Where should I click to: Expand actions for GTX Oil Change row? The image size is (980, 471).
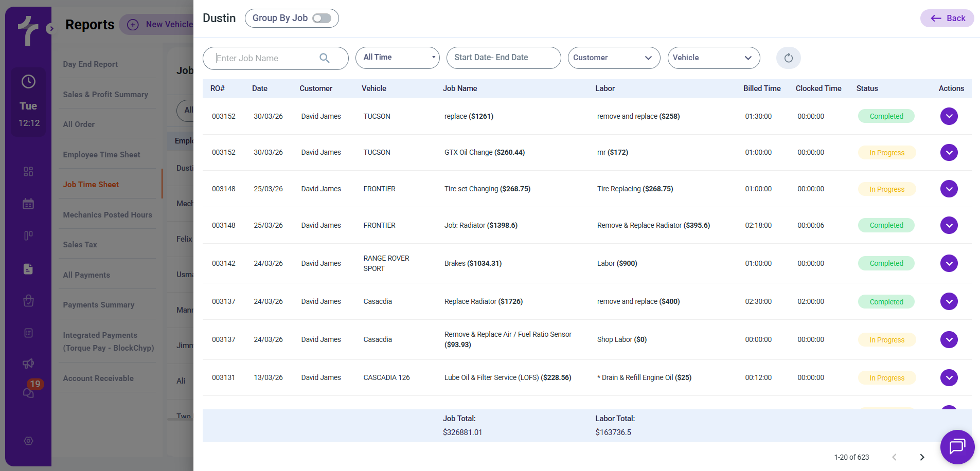coord(949,152)
